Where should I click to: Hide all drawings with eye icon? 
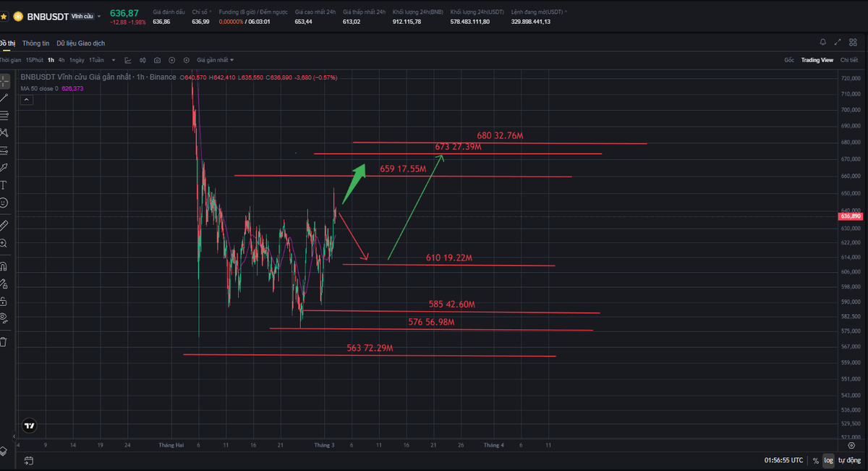coord(4,318)
